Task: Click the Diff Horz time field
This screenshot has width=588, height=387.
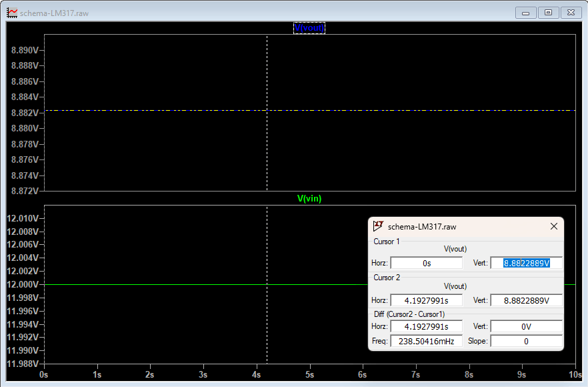Action: pos(427,326)
